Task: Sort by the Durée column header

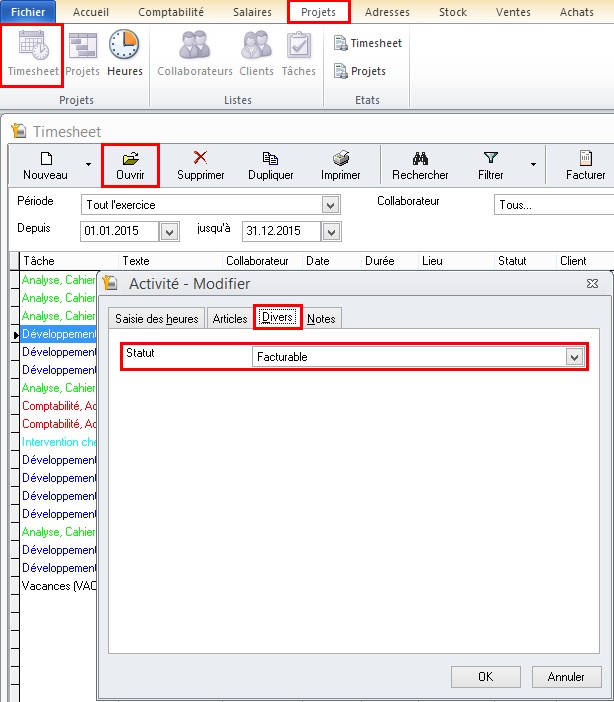Action: pyautogui.click(x=390, y=261)
